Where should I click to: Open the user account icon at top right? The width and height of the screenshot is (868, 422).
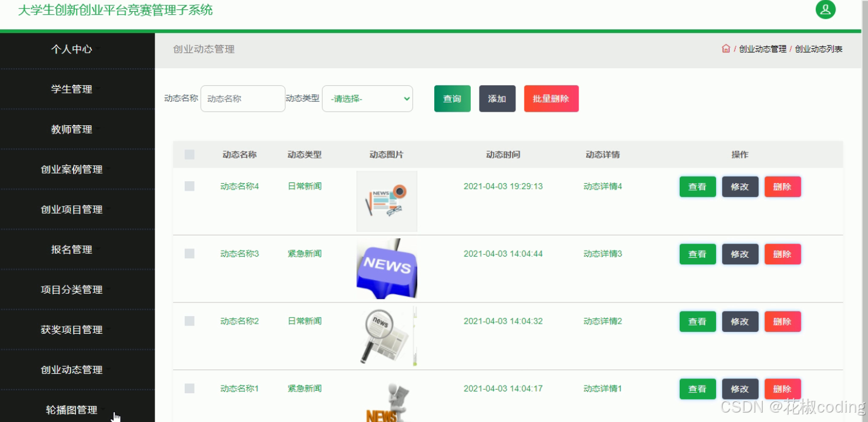825,9
